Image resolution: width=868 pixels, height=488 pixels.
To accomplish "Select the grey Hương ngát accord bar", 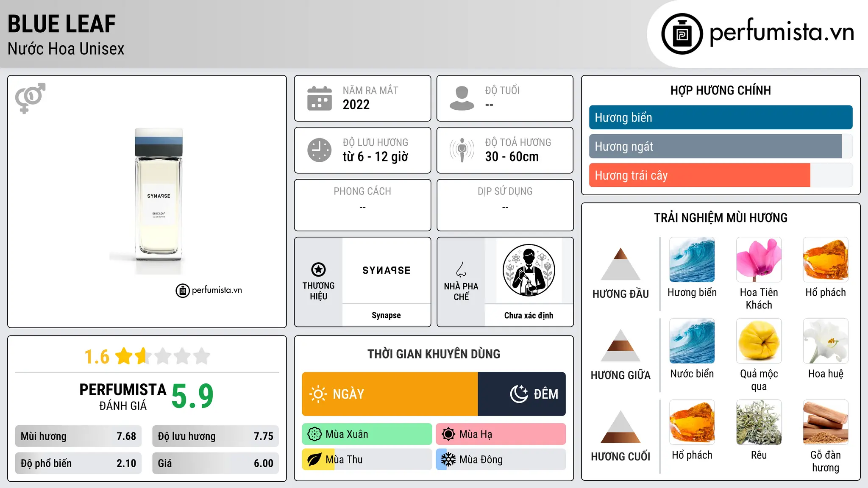I will point(715,146).
